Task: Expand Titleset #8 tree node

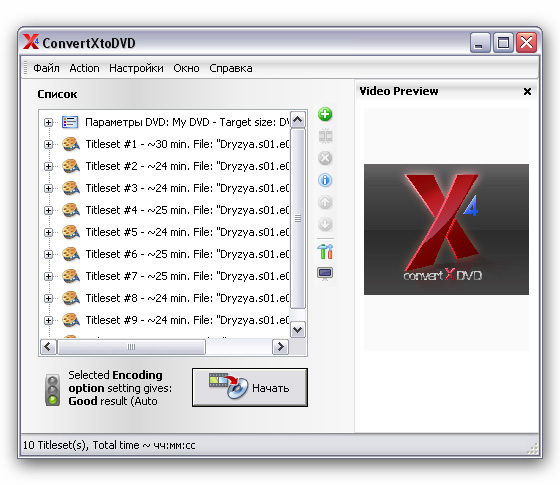Action: [49, 298]
